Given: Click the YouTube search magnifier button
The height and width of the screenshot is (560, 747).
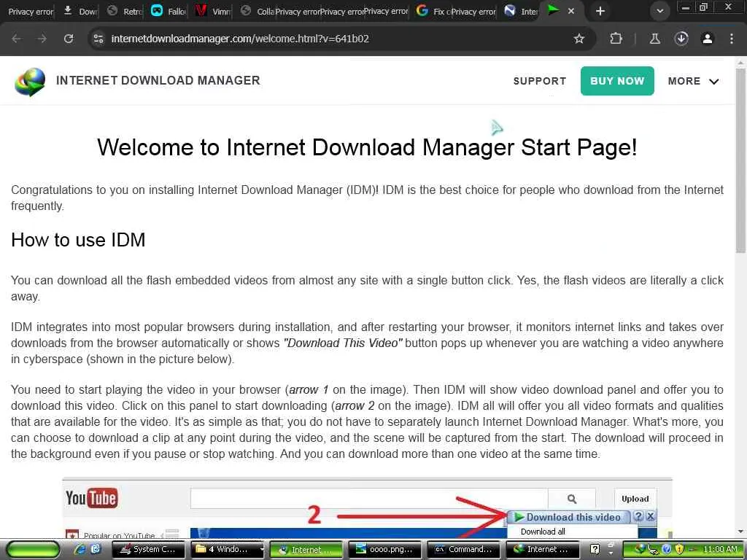Looking at the screenshot, I should pyautogui.click(x=572, y=499).
